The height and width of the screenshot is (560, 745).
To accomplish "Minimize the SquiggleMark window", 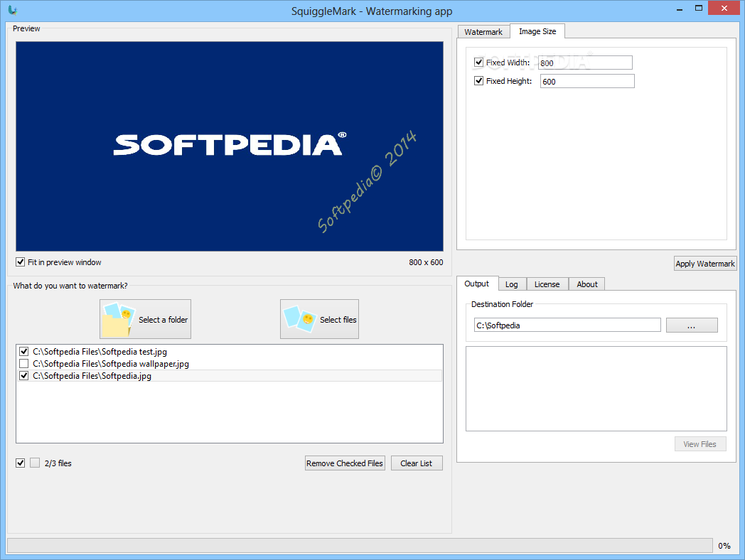I will (x=680, y=9).
